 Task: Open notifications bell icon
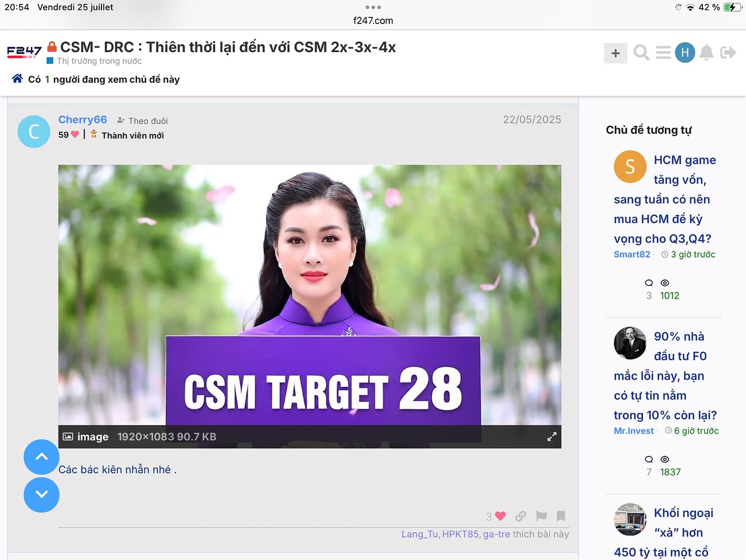(706, 53)
